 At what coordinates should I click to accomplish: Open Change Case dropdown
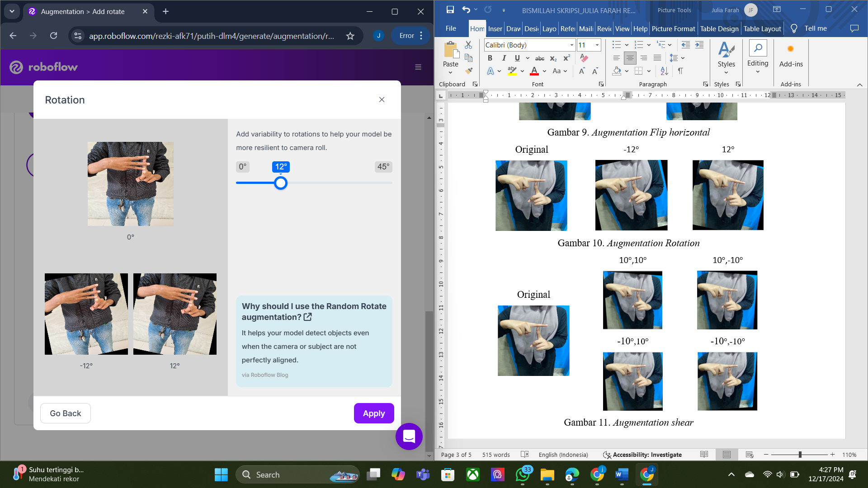click(x=560, y=71)
